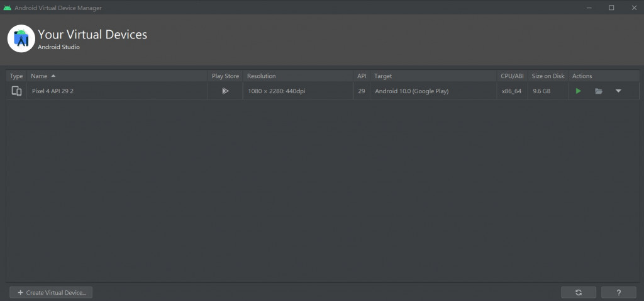Click the Android Studio logo icon
Image resolution: width=644 pixels, height=301 pixels.
pos(21,38)
